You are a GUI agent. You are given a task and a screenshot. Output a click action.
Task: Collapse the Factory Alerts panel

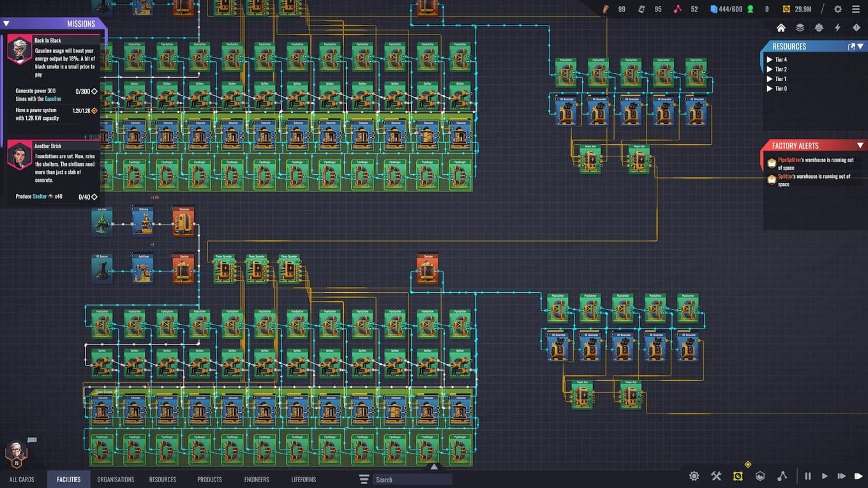coord(860,145)
